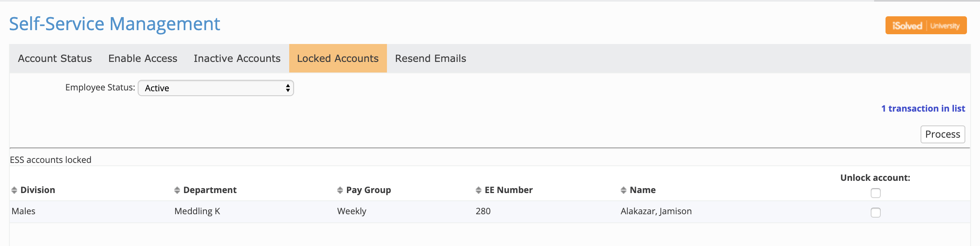
Task: Switch to the Account Status tab
Action: [55, 58]
